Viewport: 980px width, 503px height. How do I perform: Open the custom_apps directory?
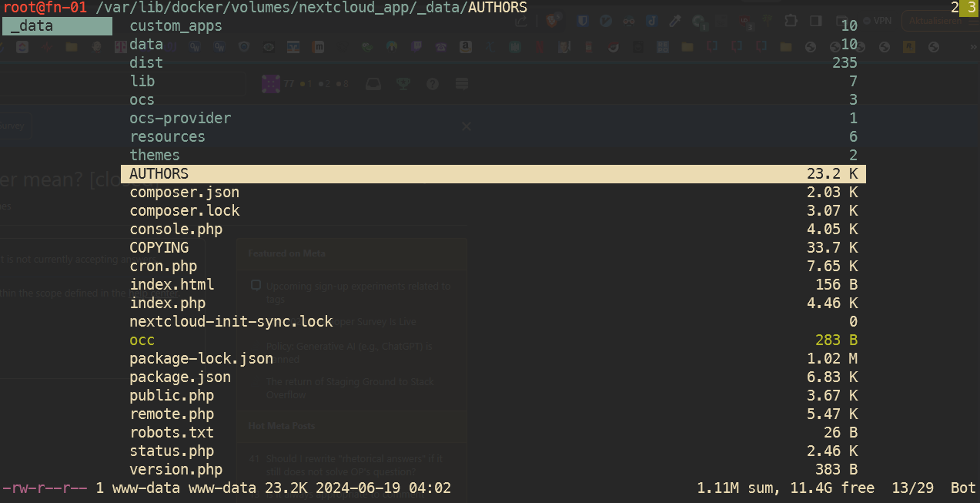click(x=176, y=26)
